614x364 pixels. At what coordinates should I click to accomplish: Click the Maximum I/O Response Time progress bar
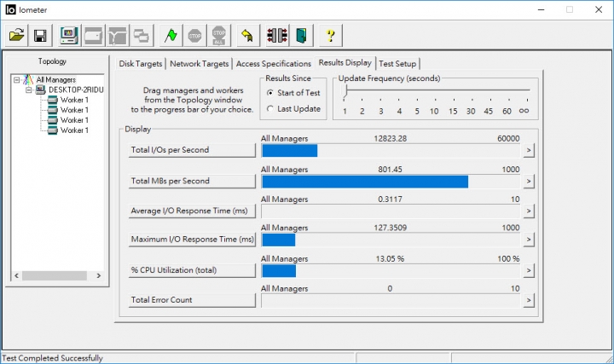click(391, 240)
